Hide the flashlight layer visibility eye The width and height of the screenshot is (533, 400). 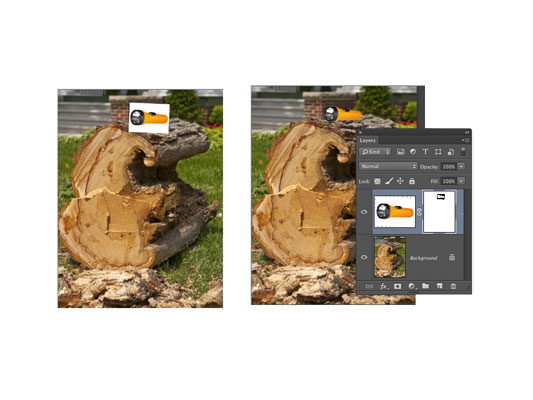tap(364, 212)
